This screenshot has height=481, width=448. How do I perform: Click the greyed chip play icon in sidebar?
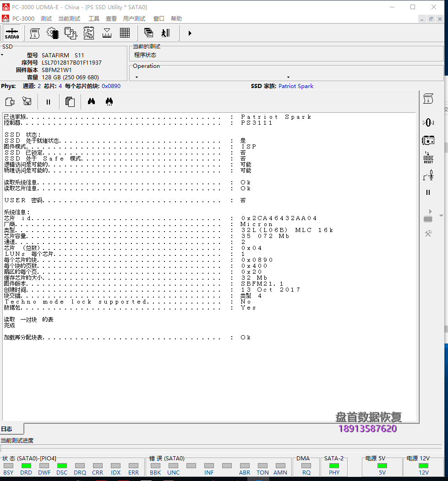click(428, 216)
